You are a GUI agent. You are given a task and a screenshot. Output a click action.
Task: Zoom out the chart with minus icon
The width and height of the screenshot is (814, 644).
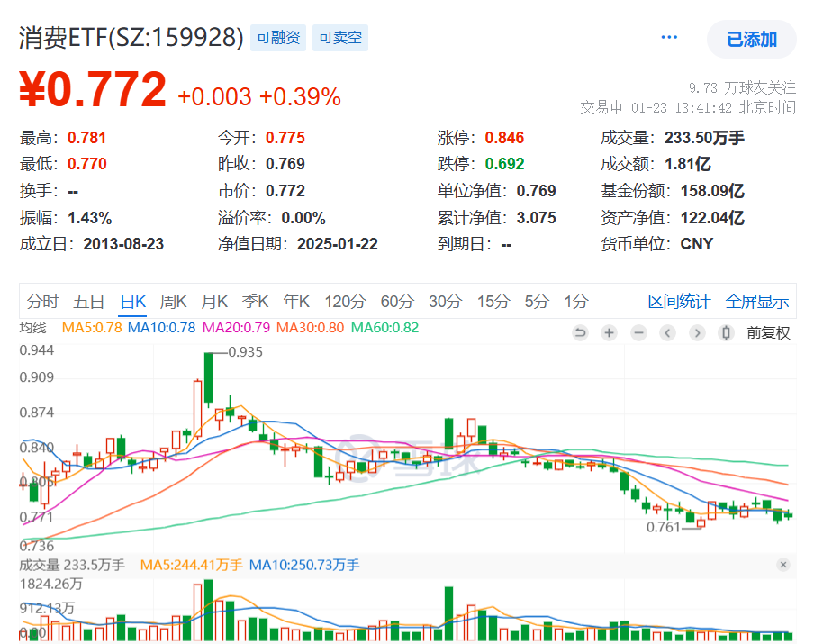coord(638,333)
